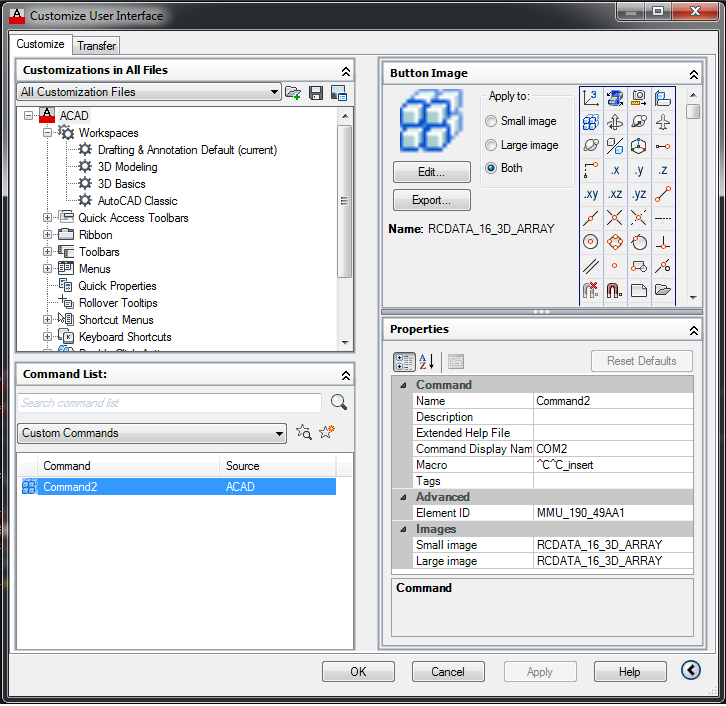Select the Large image radio button
The image size is (726, 706).
pyautogui.click(x=491, y=145)
